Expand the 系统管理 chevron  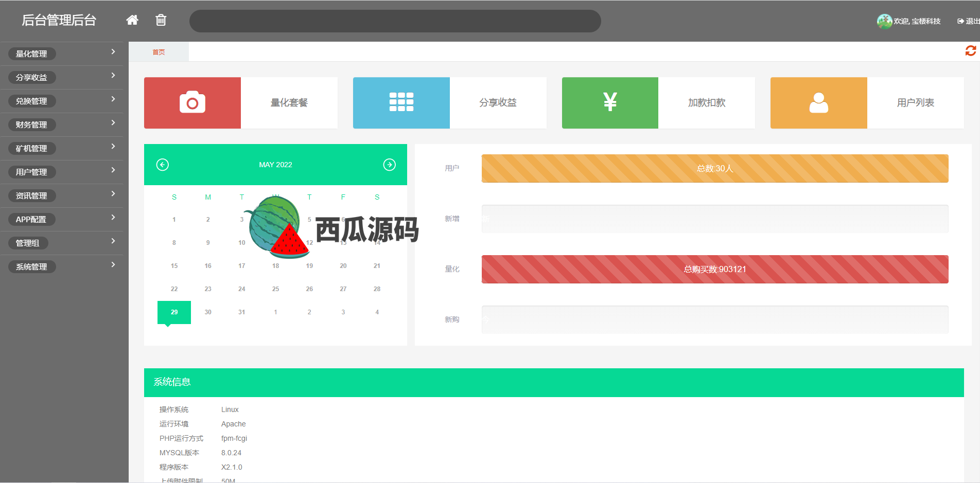113,265
